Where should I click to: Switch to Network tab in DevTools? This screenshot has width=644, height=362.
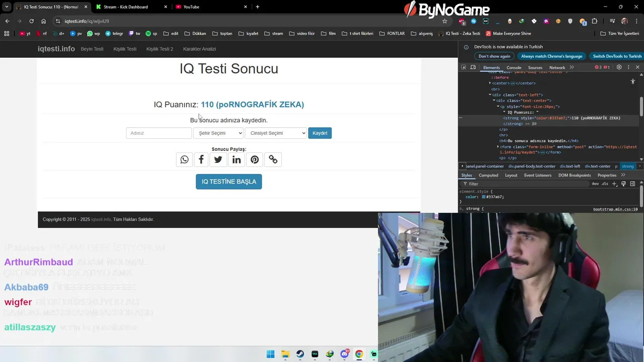(557, 67)
